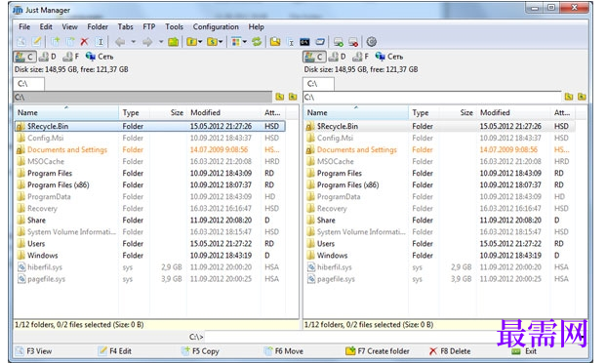Open settings via the gear icon
This screenshot has height=364, width=606.
[372, 42]
